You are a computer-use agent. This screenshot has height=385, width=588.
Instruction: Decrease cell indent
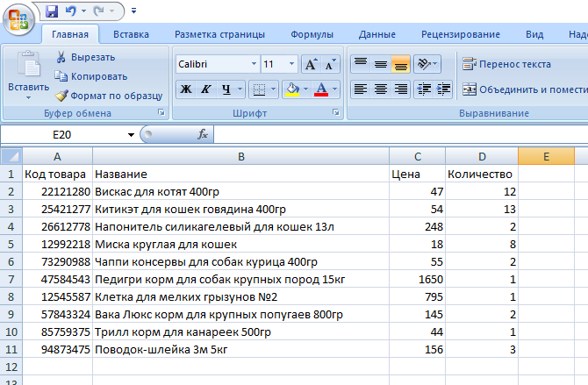pyautogui.click(x=424, y=89)
